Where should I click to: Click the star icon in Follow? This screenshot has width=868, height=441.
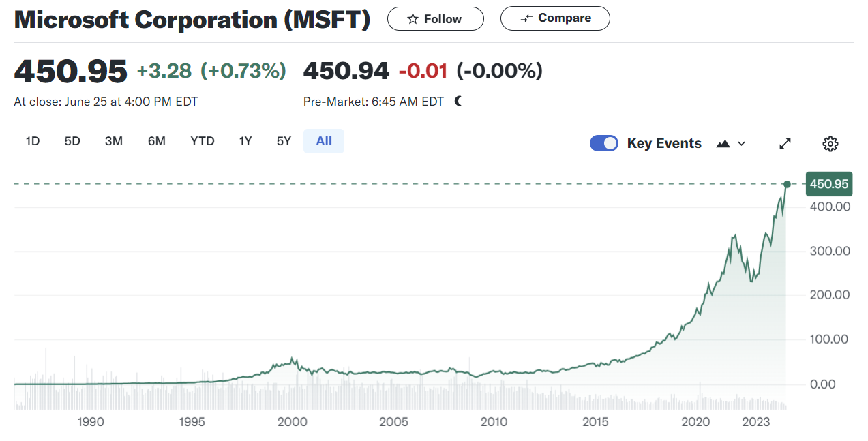point(413,19)
